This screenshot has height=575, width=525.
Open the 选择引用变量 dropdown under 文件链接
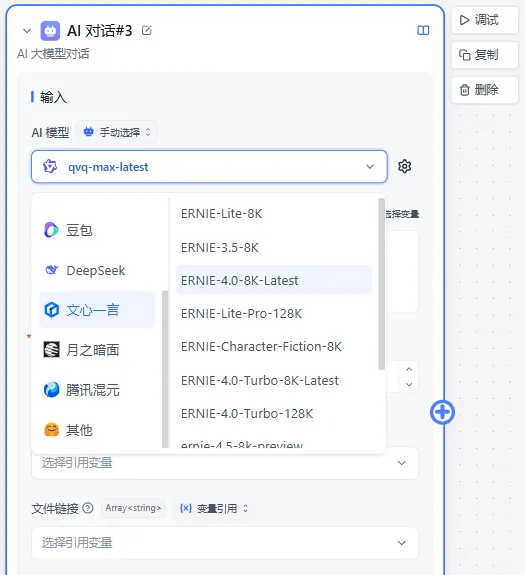pyautogui.click(x=225, y=543)
